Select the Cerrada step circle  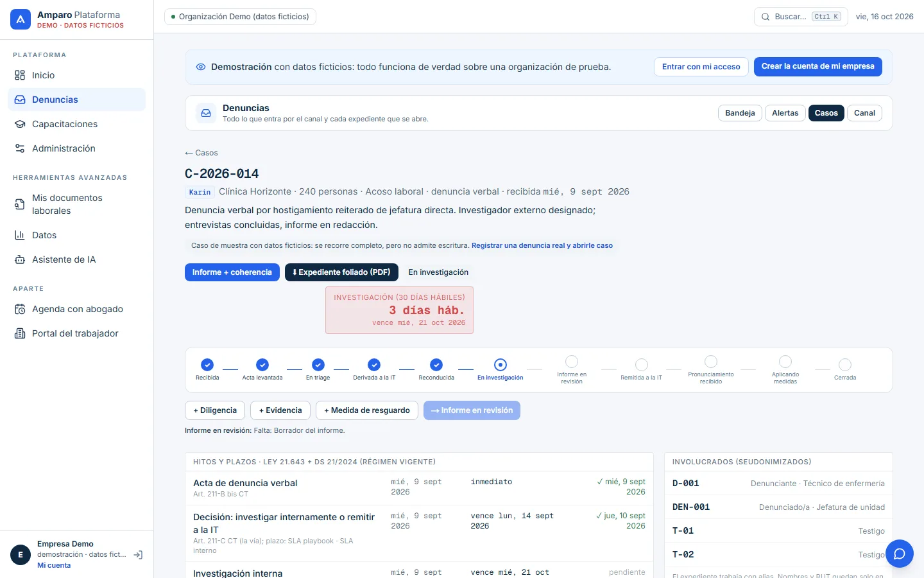pyautogui.click(x=845, y=365)
